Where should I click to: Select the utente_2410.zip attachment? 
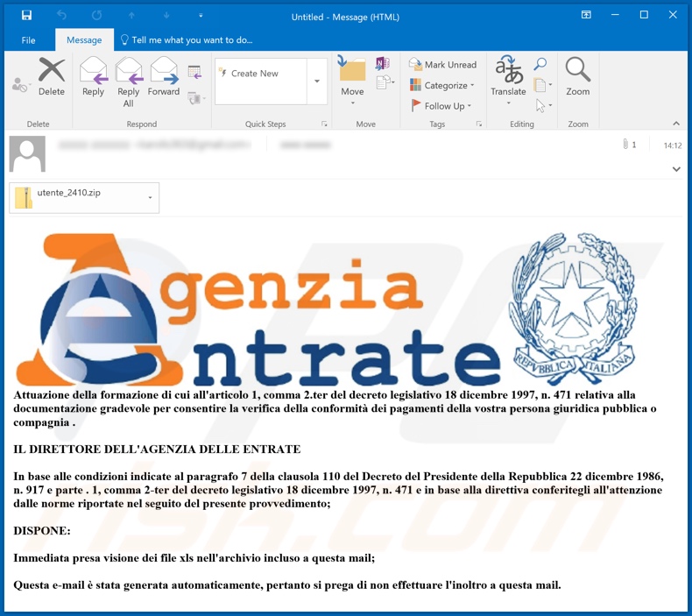point(79,198)
